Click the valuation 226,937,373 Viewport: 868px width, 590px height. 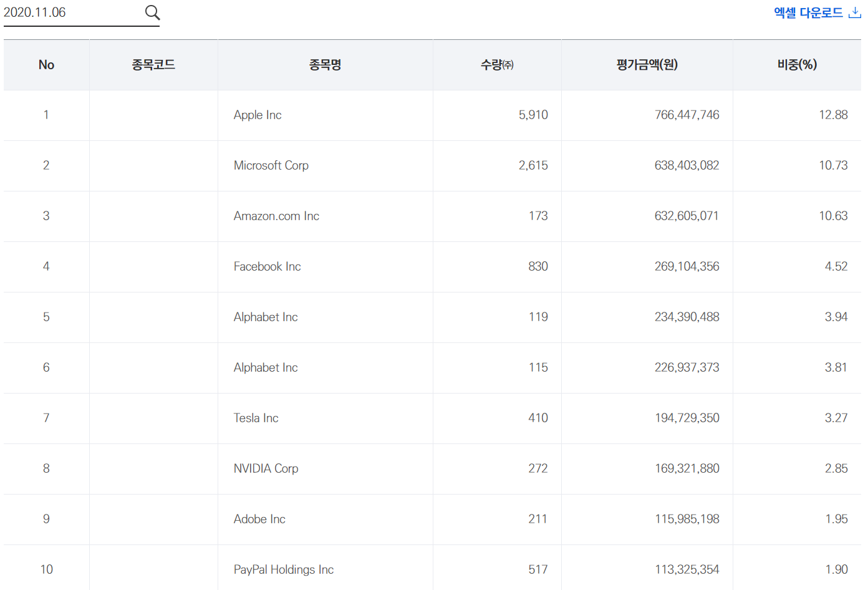(687, 367)
